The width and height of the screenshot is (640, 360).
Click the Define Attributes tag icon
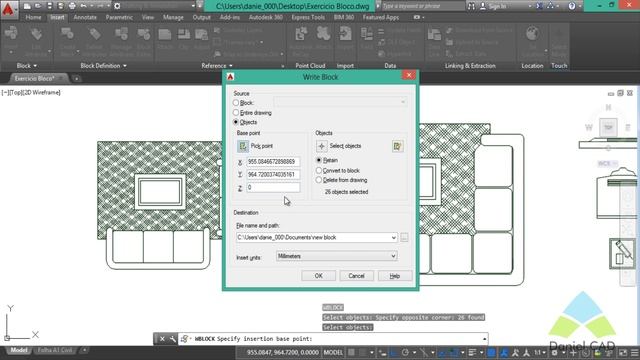pos(94,34)
